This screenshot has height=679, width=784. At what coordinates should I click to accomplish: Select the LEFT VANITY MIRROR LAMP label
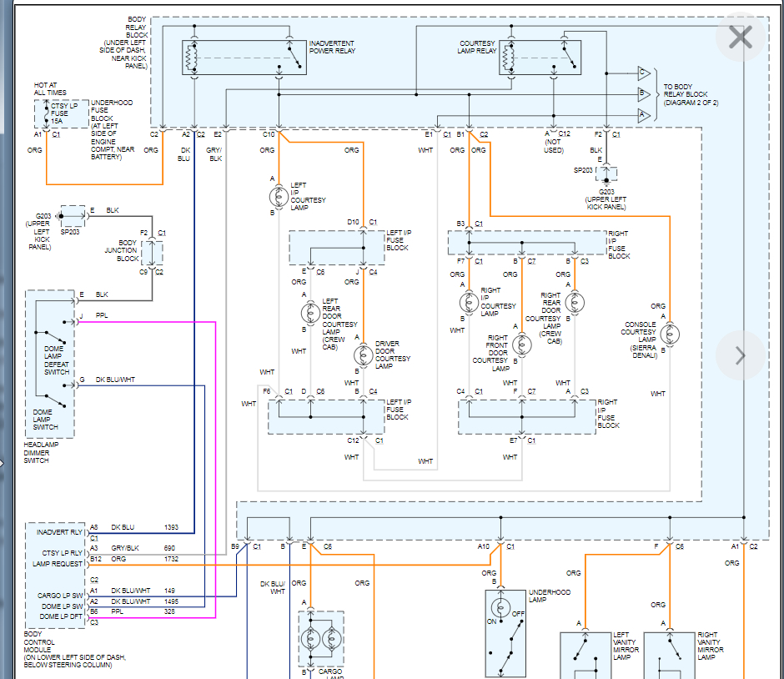click(626, 646)
